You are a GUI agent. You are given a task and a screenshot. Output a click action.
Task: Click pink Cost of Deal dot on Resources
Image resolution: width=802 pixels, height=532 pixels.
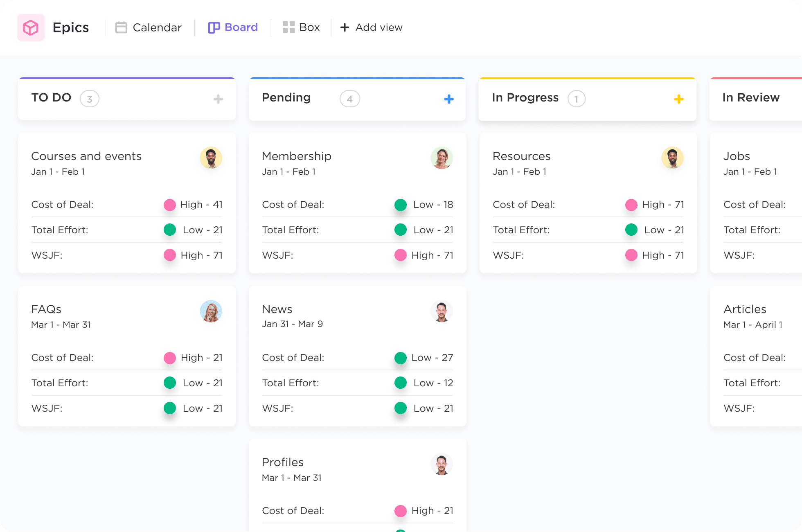[631, 205]
